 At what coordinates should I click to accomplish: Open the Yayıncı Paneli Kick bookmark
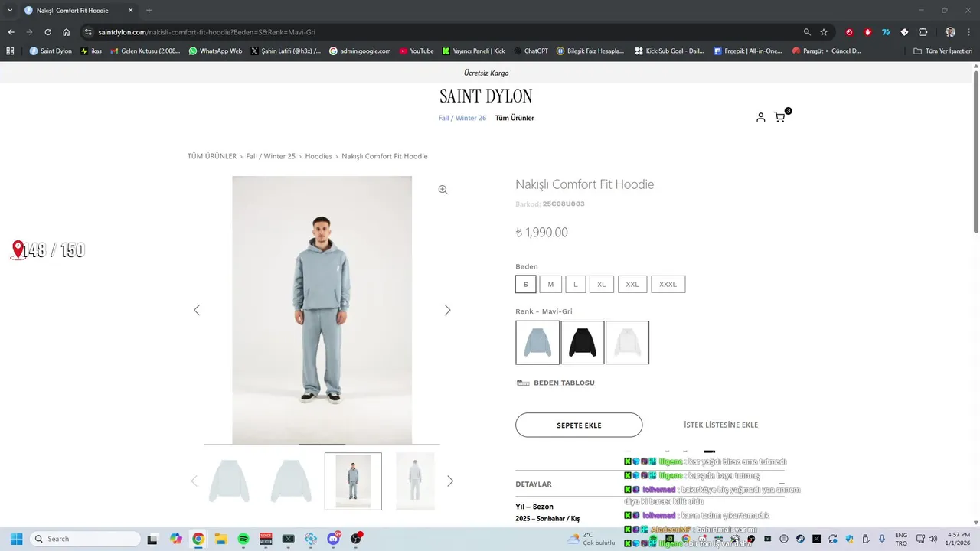pyautogui.click(x=474, y=51)
